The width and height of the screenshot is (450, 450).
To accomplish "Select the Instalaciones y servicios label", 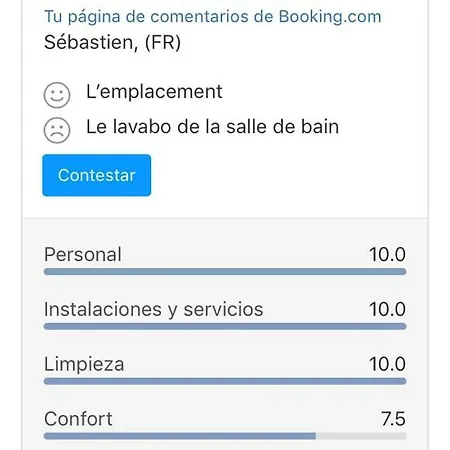I will tap(154, 309).
